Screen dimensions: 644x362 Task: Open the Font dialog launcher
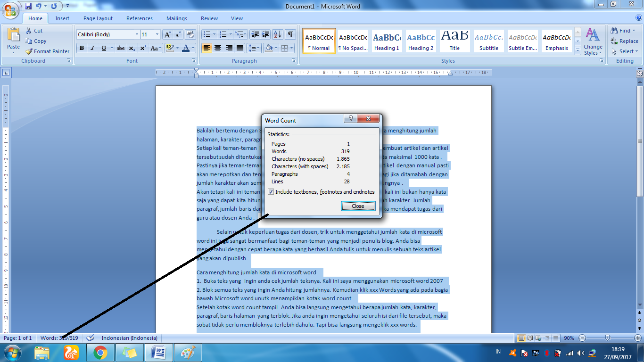193,61
